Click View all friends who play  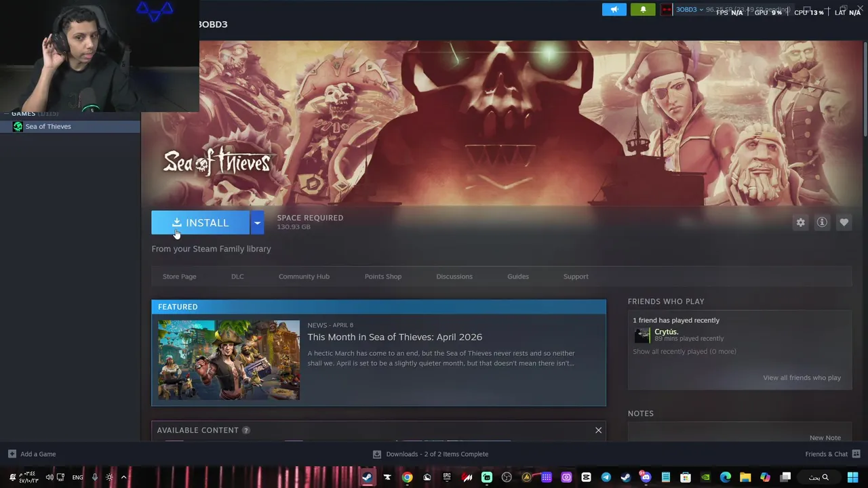(802, 378)
